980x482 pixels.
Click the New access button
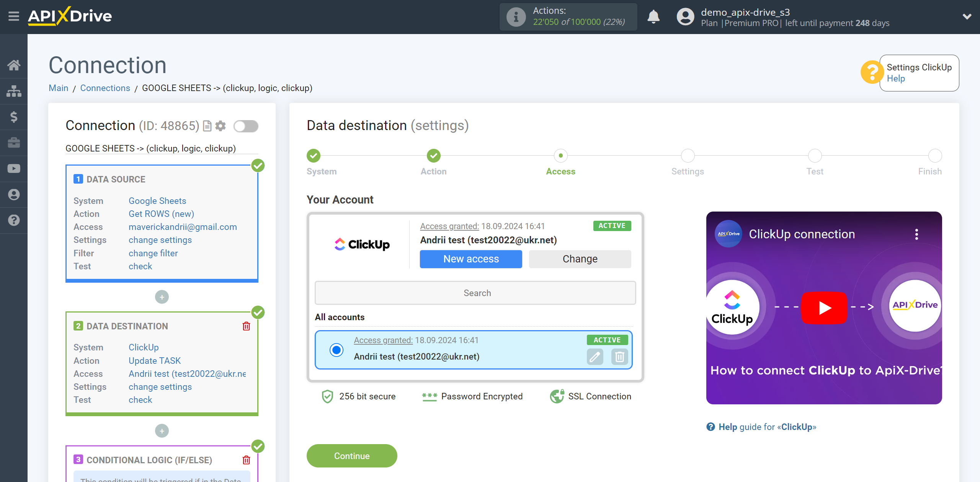pos(470,259)
